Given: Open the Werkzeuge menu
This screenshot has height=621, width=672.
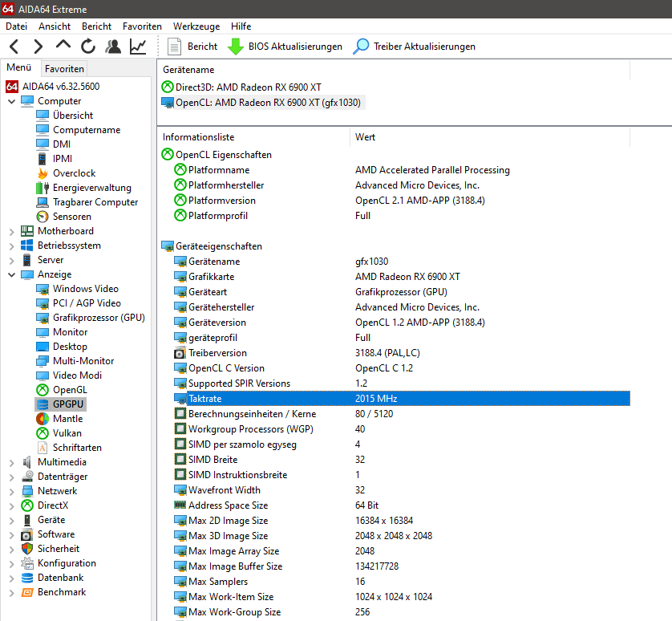Looking at the screenshot, I should pos(196,26).
